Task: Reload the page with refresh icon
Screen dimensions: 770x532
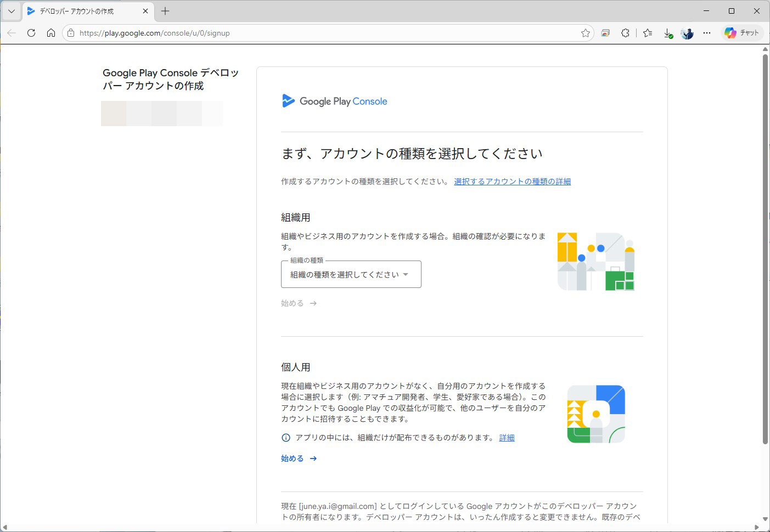Action: [x=31, y=33]
